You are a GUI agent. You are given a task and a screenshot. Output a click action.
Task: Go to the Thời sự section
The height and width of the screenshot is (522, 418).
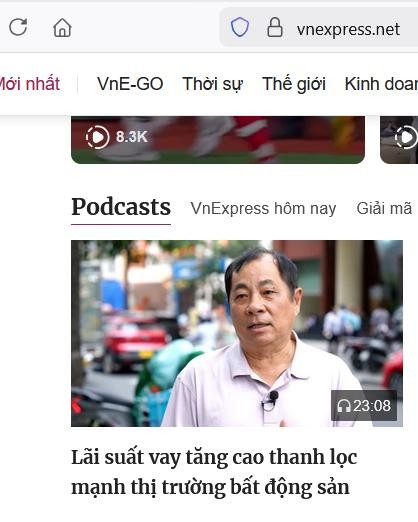[x=213, y=84]
